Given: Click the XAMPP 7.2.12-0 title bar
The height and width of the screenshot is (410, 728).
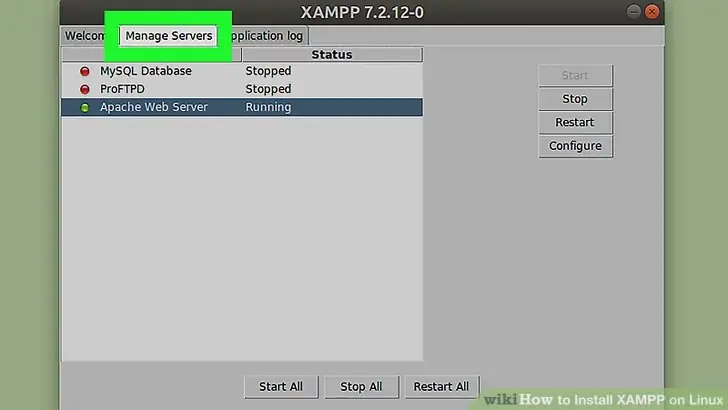Looking at the screenshot, I should tap(362, 12).
